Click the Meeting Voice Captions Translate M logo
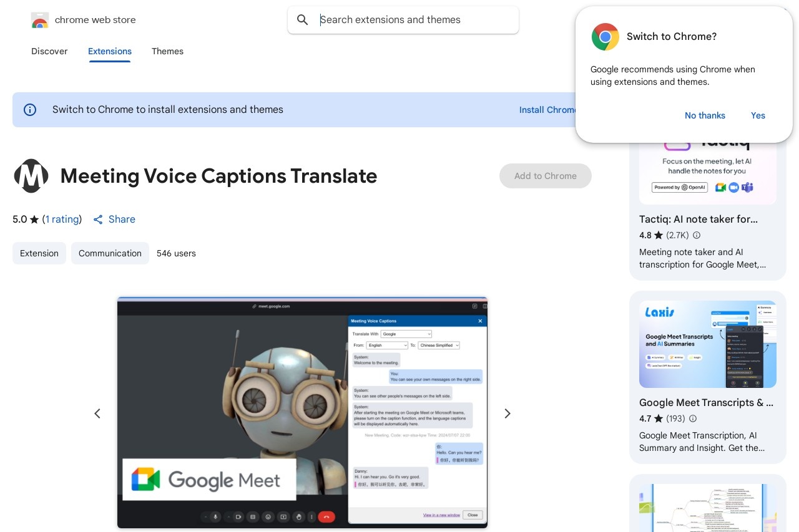The image size is (799, 532). 31,176
